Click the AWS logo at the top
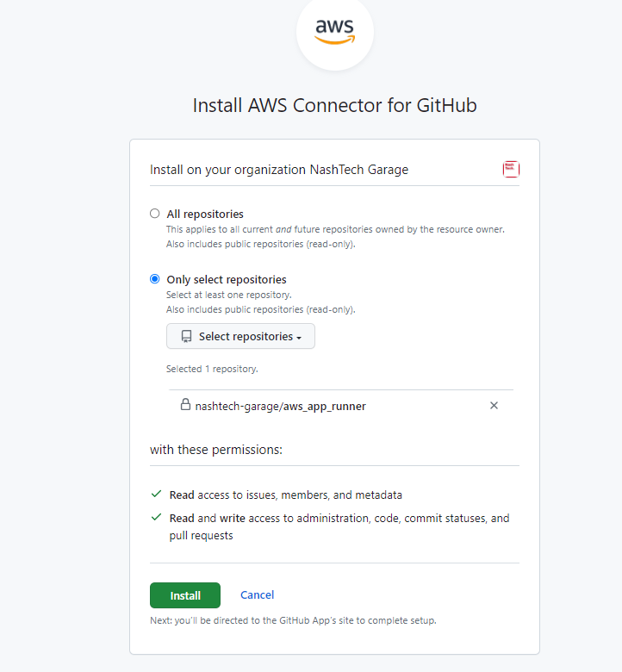 pos(334,32)
